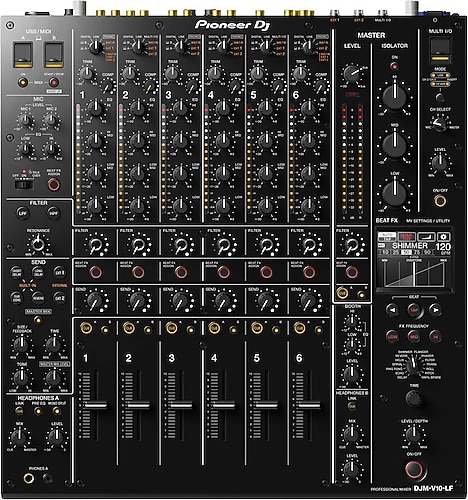Tap the FX Frequency HI button
This screenshot has width=468, height=500.
435,336
